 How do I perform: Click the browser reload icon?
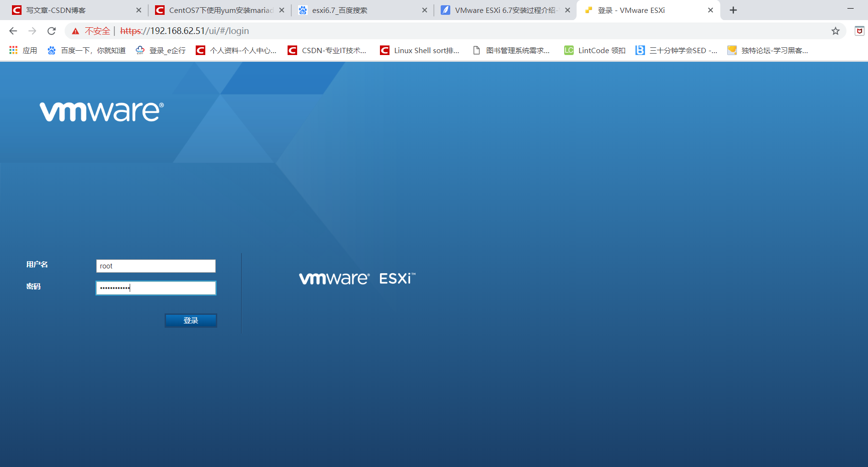click(51, 31)
